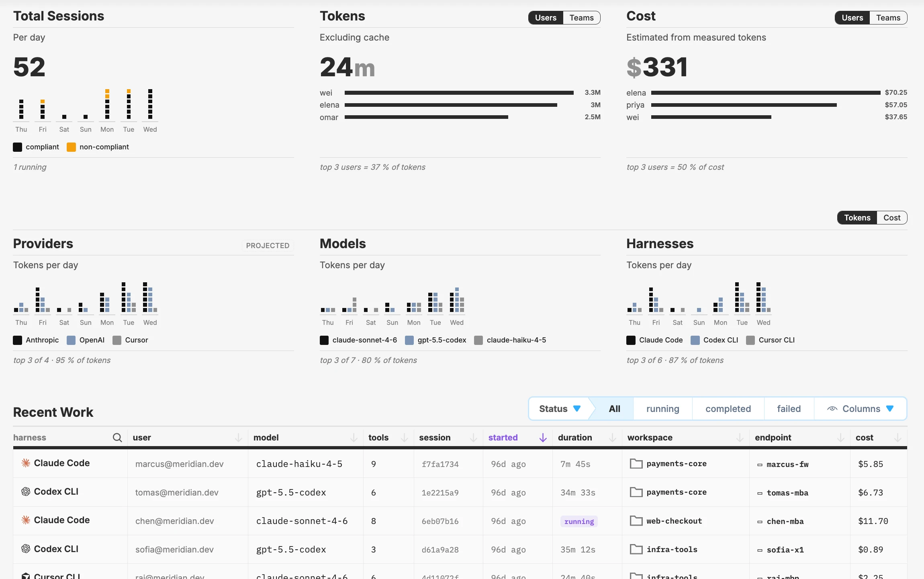924x579 pixels.
Task: Select Users in the Cost card
Action: click(852, 18)
